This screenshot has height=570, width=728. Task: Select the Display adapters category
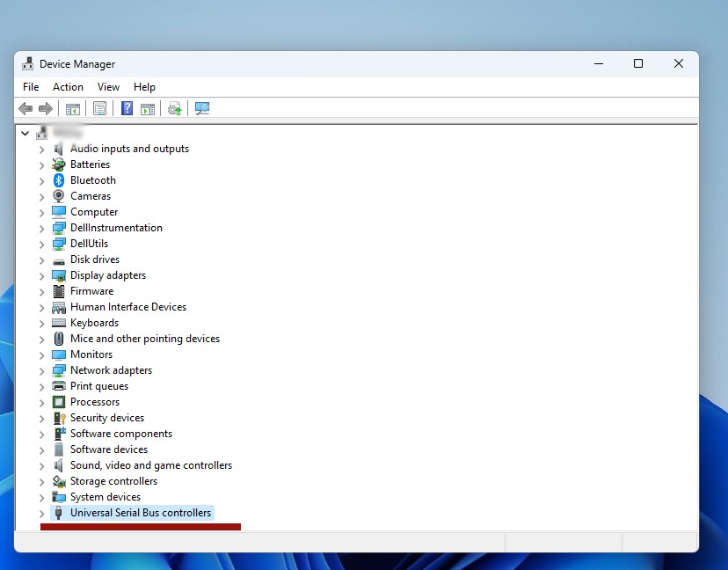click(108, 274)
